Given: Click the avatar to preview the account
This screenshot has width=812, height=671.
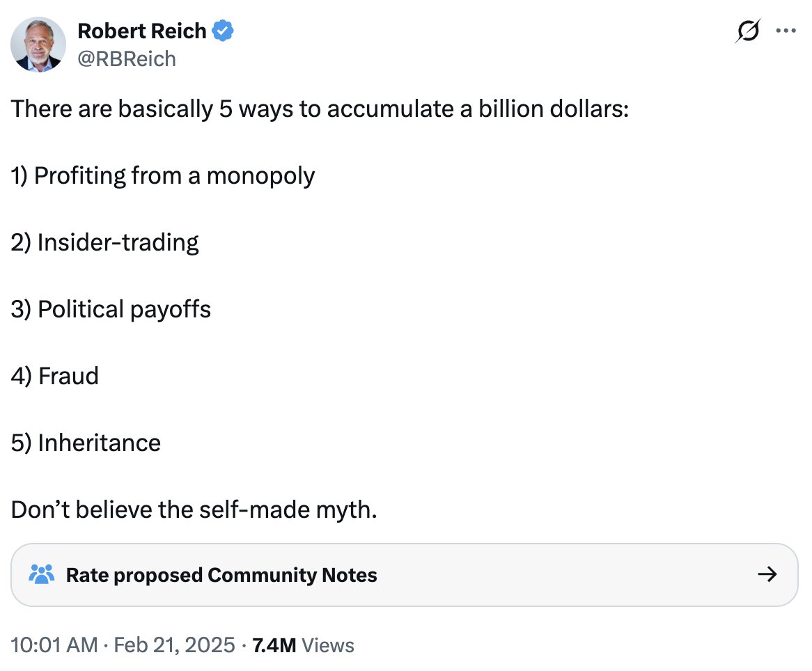Looking at the screenshot, I should coord(38,45).
